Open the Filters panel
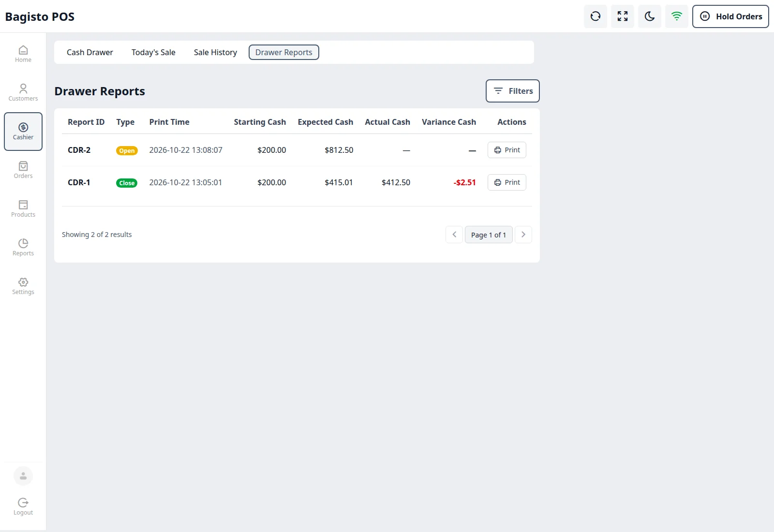The width and height of the screenshot is (774, 532). click(x=512, y=91)
